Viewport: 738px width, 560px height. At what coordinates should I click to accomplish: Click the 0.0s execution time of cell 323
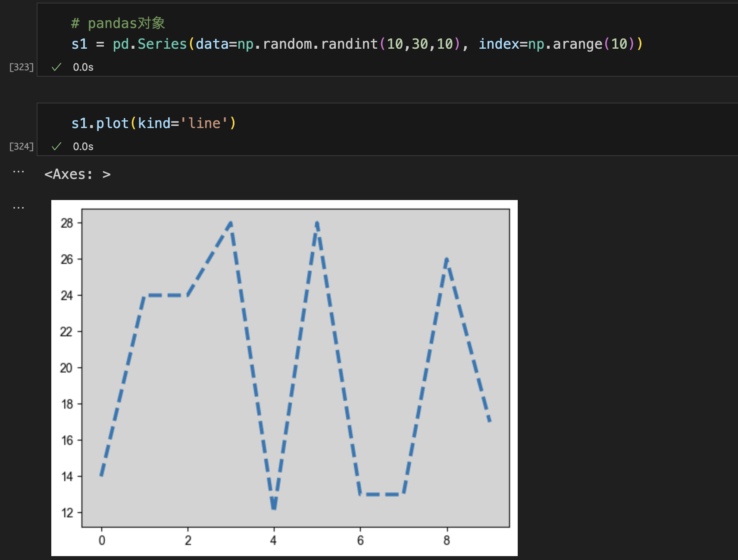tap(83, 67)
